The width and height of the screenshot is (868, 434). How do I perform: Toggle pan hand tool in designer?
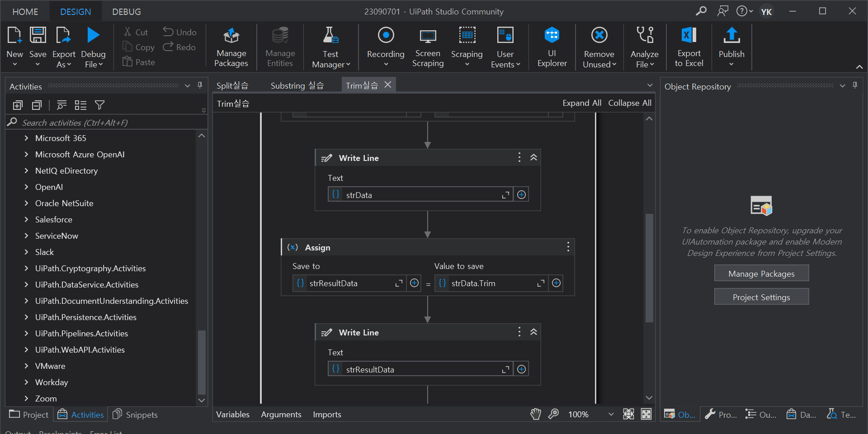[536, 414]
